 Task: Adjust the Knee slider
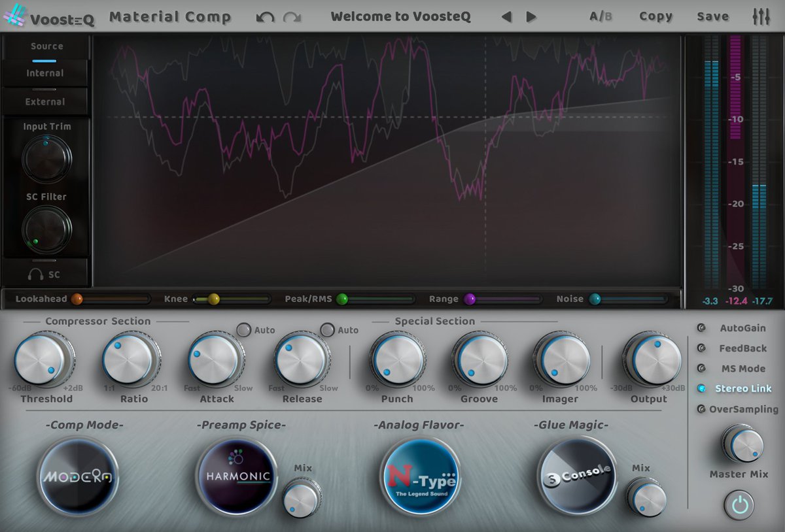(232, 299)
